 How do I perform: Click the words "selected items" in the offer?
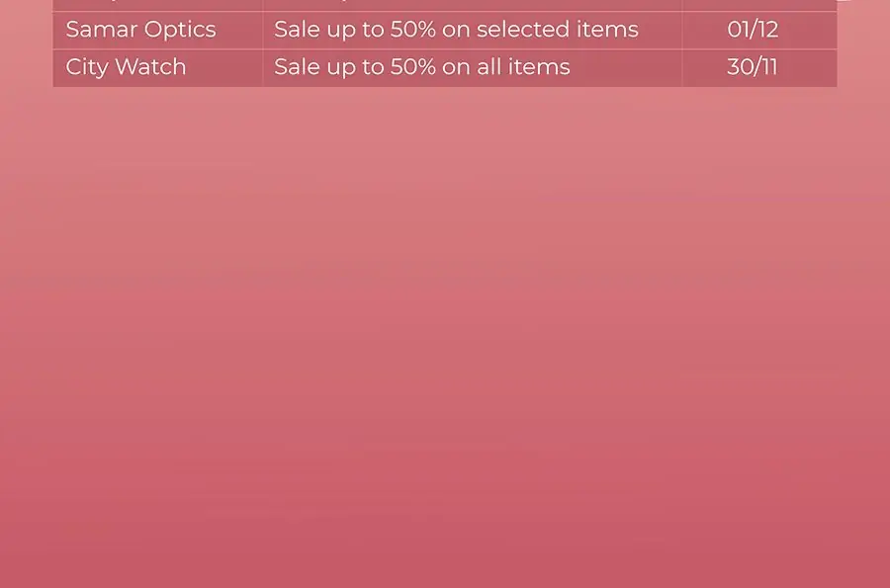(558, 30)
